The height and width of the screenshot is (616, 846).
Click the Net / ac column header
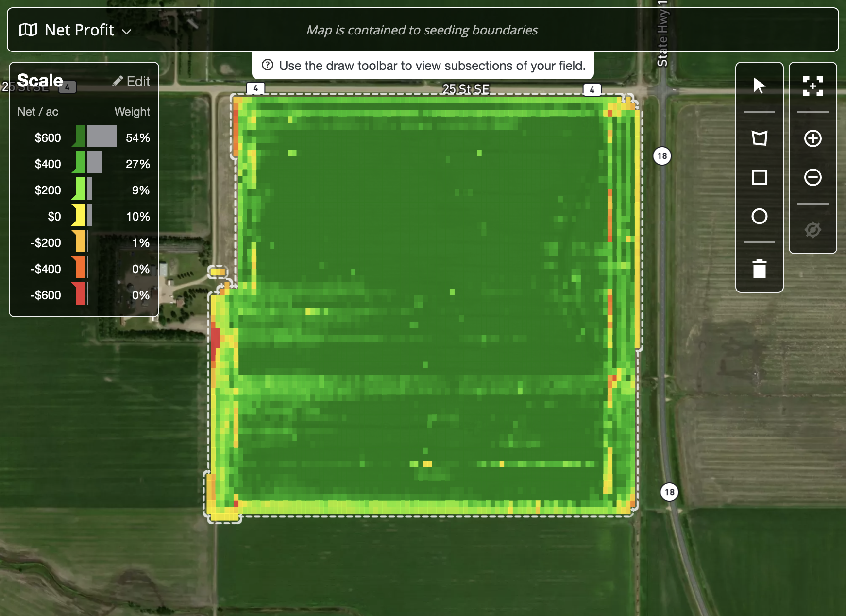(x=38, y=111)
